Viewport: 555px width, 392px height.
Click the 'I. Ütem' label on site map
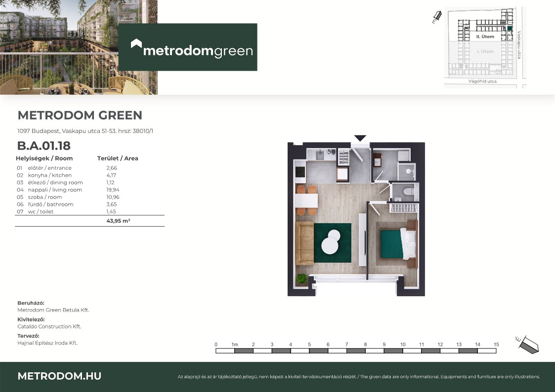pos(485,51)
